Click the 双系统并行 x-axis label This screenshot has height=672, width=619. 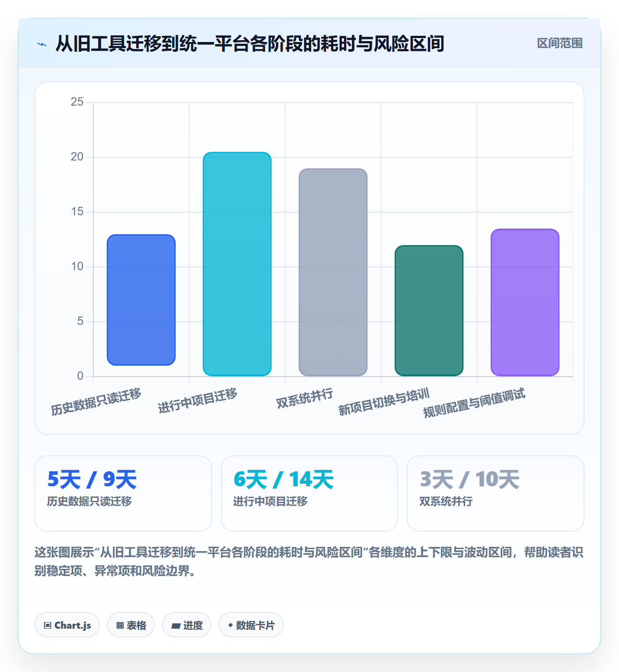click(x=304, y=398)
